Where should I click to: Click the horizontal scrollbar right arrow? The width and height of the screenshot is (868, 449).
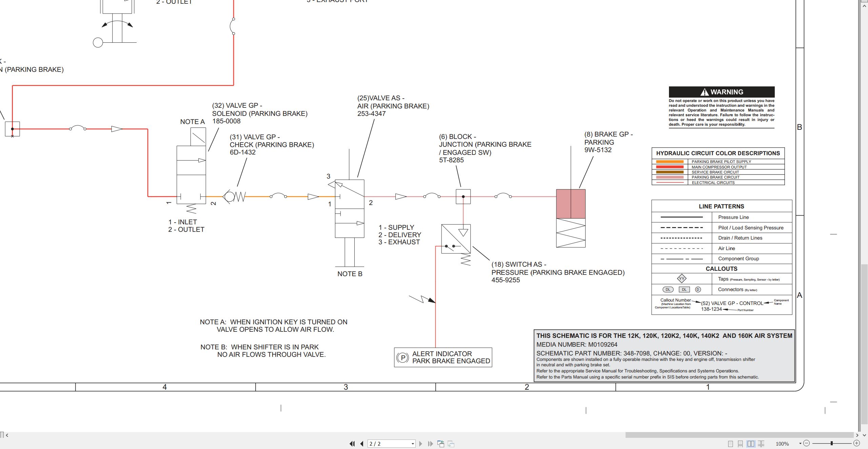tap(857, 435)
